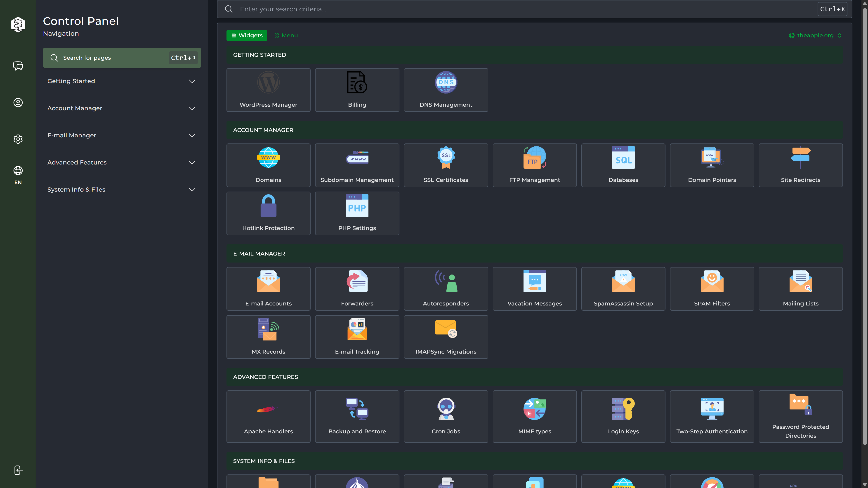Expand System Info & Files section

point(122,190)
